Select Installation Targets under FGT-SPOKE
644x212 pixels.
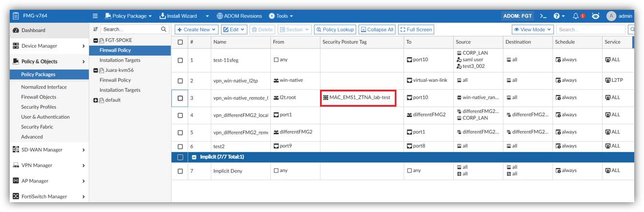tap(120, 61)
